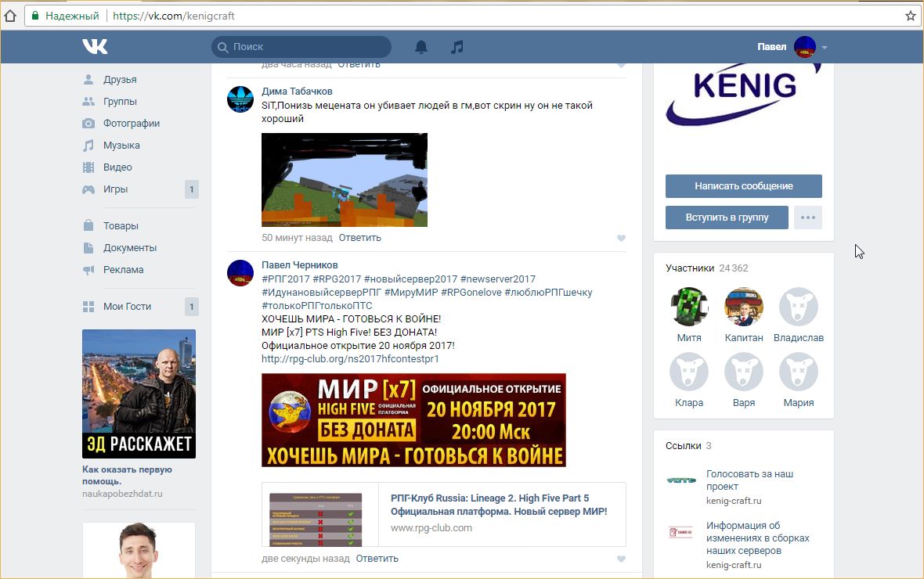
Task: Open the notifications bell icon
Action: click(x=421, y=47)
